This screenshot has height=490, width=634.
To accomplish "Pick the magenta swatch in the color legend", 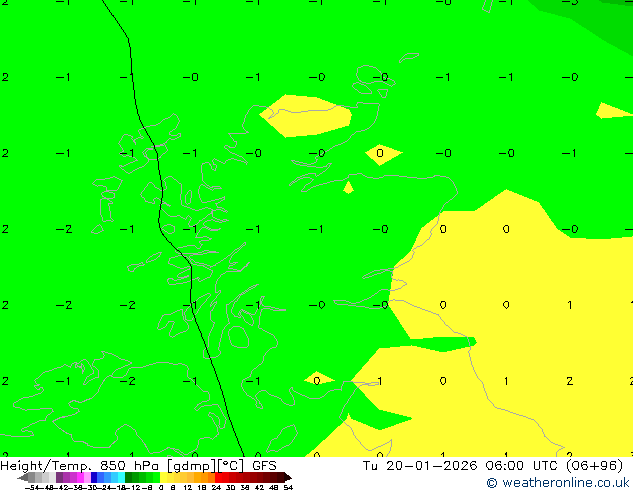I will 80,477.
